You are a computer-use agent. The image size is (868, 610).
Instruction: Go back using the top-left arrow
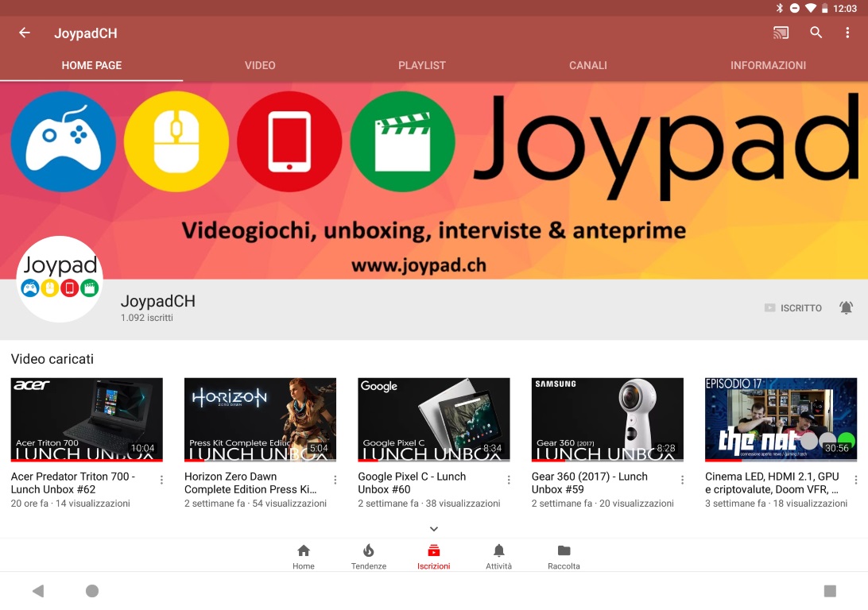pyautogui.click(x=25, y=33)
